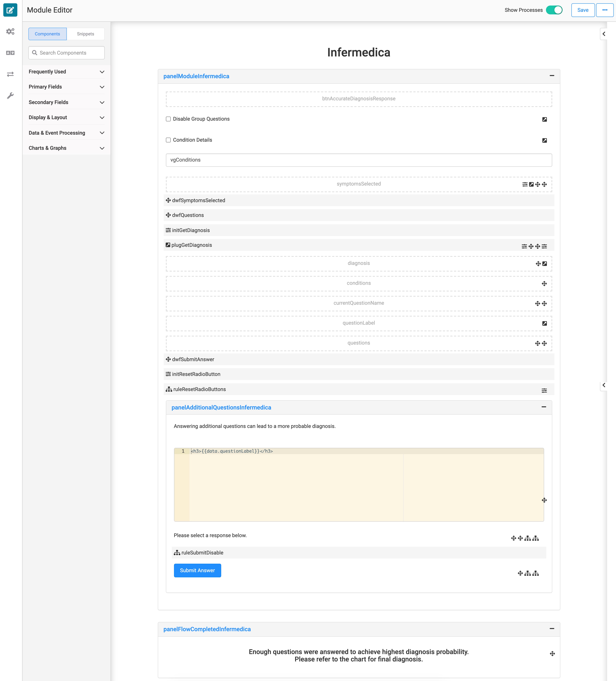Click 'Answering additional questions' description text
Screen dimensions: 616x681
(255, 426)
